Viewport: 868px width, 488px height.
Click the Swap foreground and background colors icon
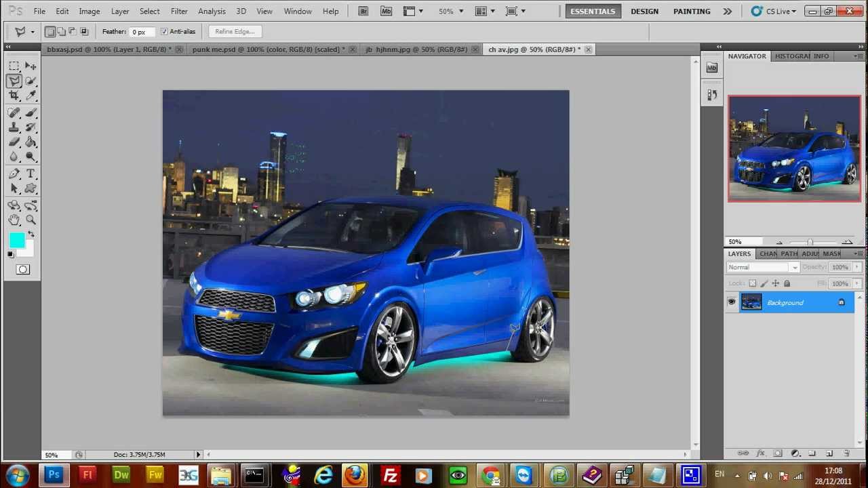tap(31, 235)
